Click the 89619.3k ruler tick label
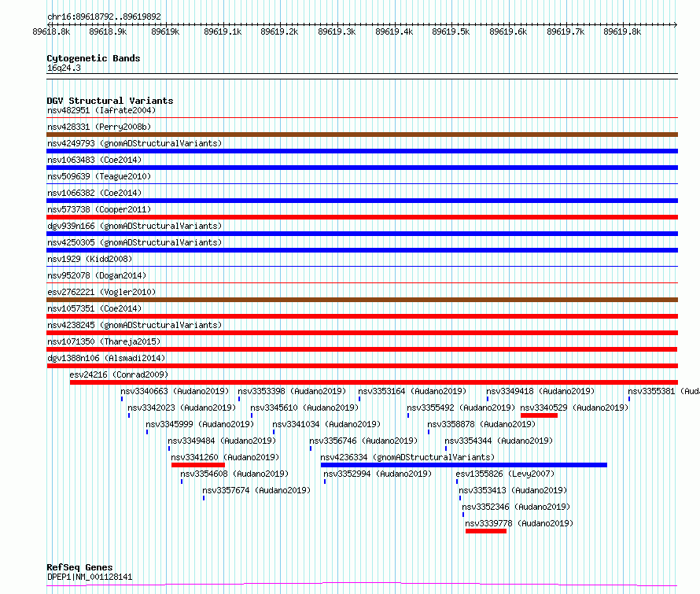Screen dimensions: 700x594 coord(337,31)
